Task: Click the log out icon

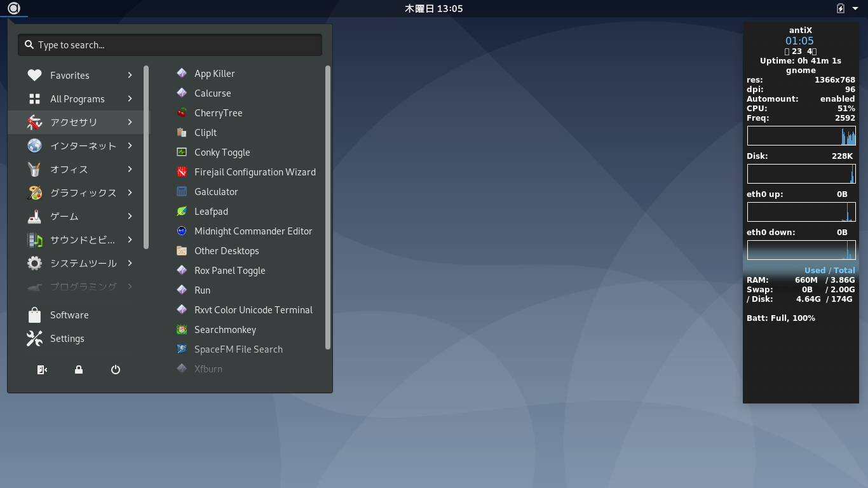Action: [42, 370]
